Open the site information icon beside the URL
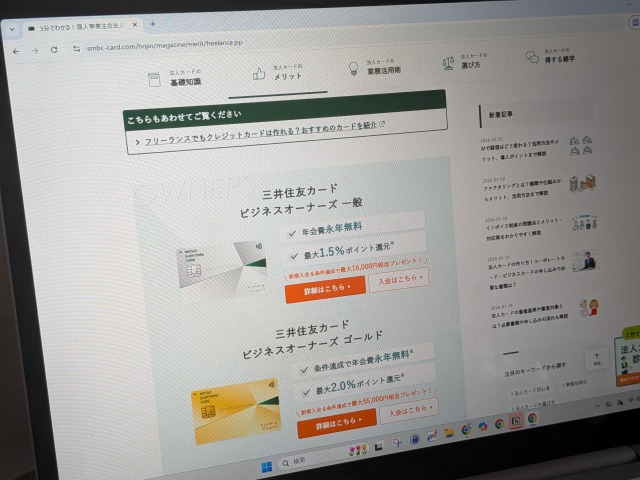This screenshot has width=640, height=480. click(76, 49)
